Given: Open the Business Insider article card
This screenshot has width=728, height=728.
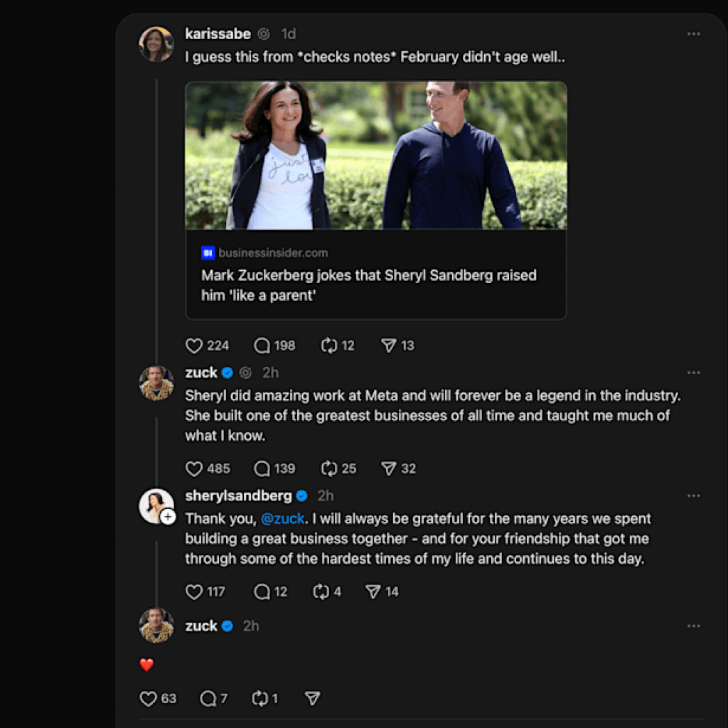Looking at the screenshot, I should pos(375,276).
